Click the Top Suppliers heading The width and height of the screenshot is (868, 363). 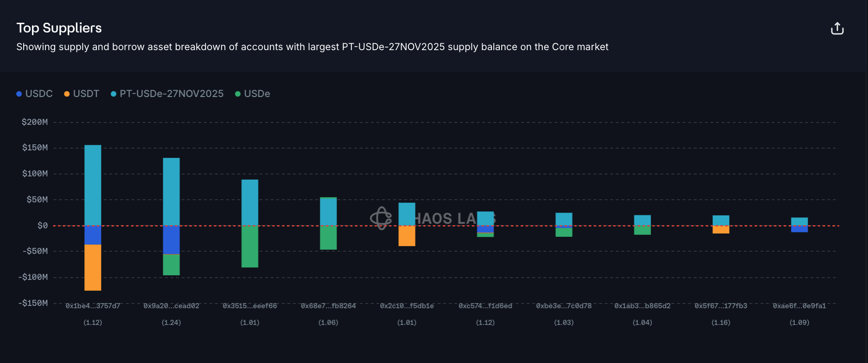(59, 28)
